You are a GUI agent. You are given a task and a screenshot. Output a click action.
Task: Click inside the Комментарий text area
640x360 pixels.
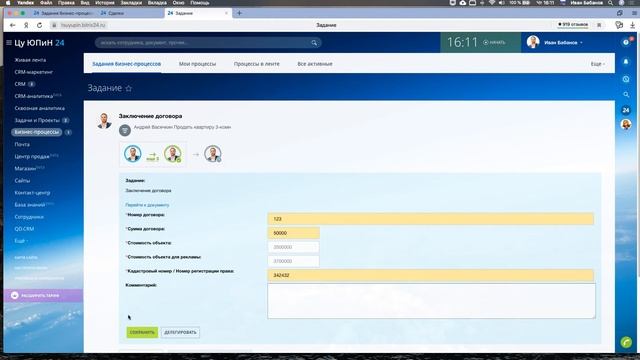[x=431, y=301]
